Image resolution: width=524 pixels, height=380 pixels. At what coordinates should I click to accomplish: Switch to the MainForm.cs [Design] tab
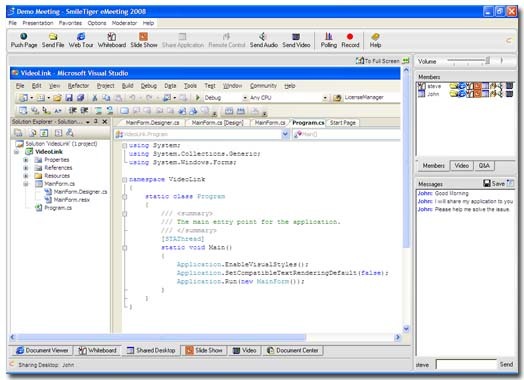(217, 123)
